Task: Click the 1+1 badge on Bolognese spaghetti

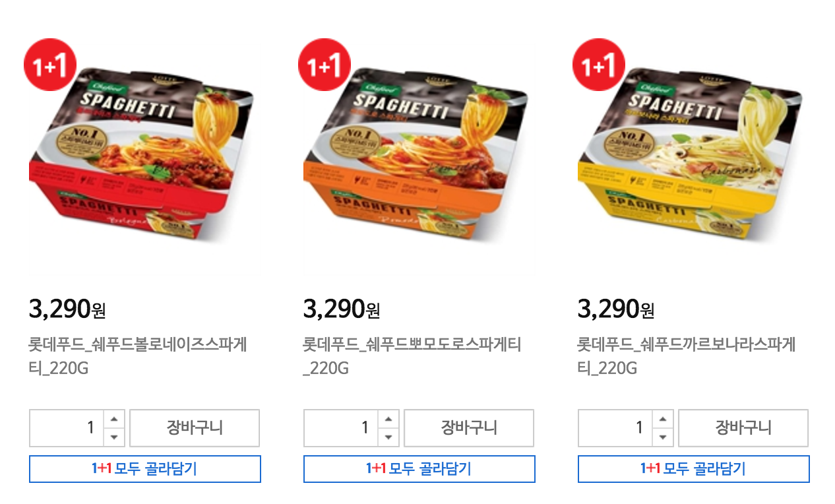Action: pyautogui.click(x=50, y=65)
